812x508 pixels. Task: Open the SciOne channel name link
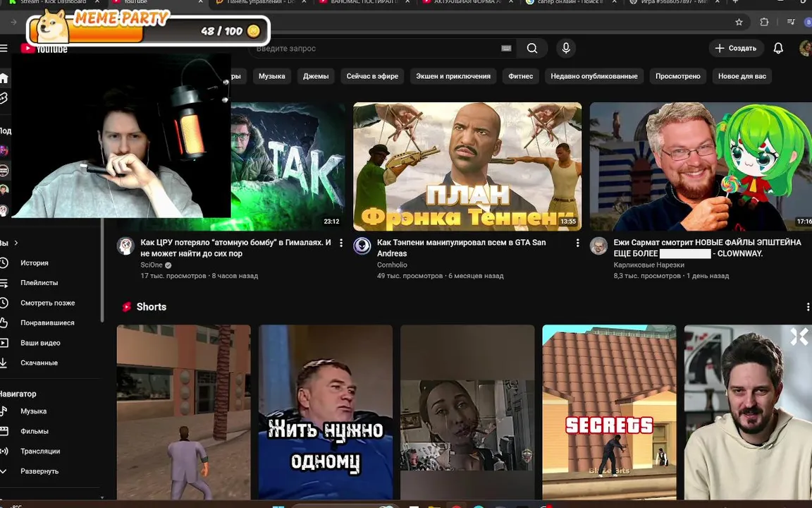pos(152,265)
